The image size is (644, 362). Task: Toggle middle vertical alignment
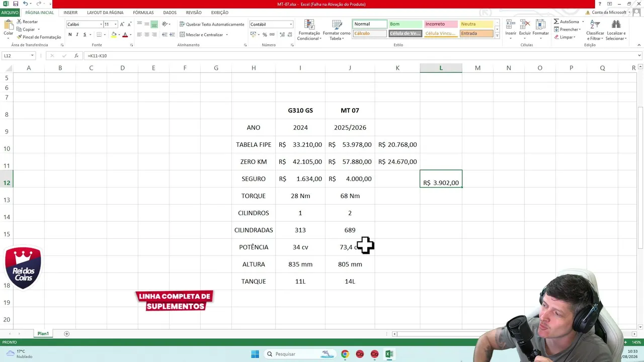(147, 24)
